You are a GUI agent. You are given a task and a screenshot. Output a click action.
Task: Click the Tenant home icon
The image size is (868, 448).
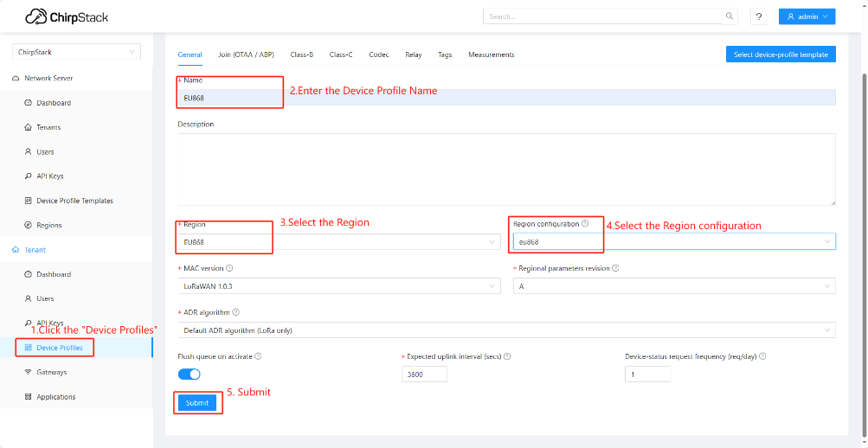coord(15,250)
